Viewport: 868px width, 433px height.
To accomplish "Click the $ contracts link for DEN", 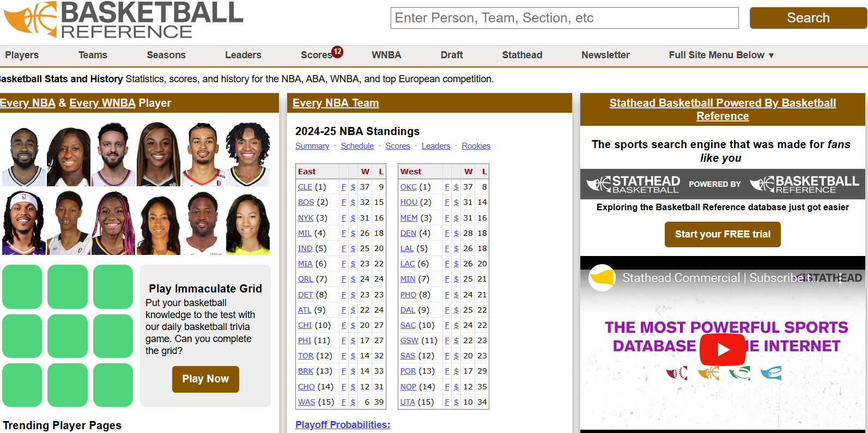I will pos(456,233).
